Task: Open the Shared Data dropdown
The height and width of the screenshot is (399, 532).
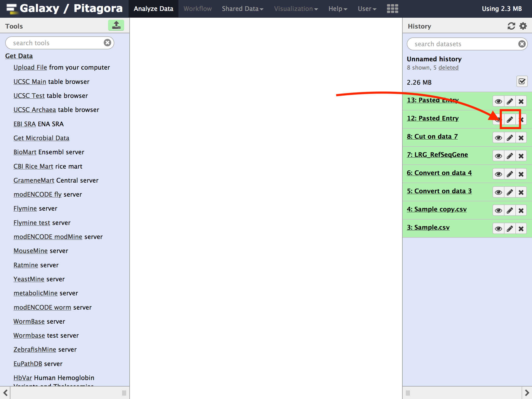Action: pos(242,9)
